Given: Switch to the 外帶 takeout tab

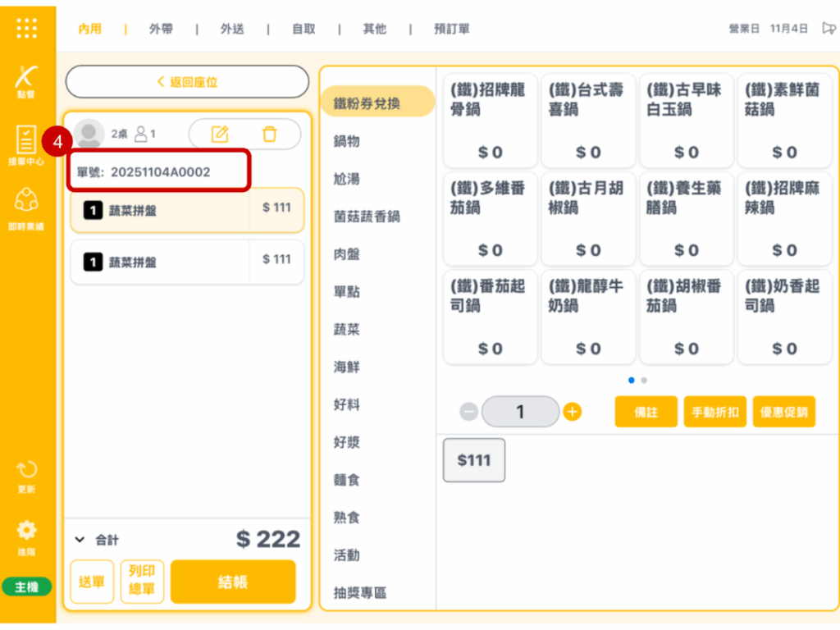Looking at the screenshot, I should (161, 29).
